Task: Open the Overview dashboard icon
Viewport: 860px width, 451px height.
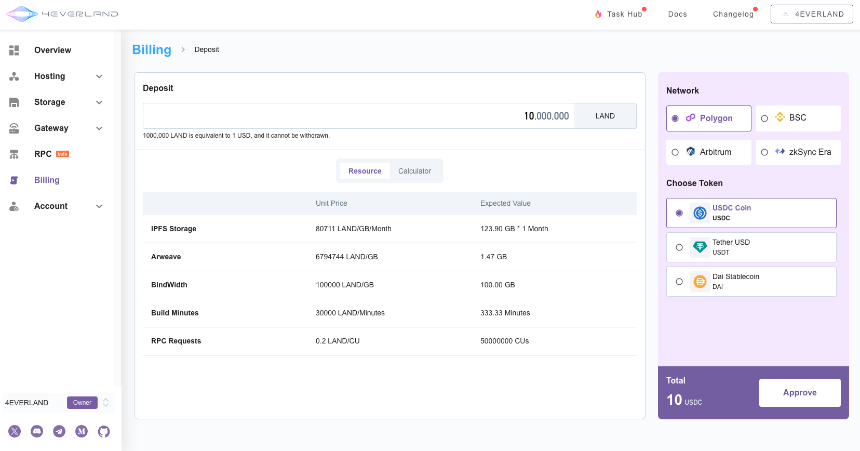Action: (x=14, y=50)
